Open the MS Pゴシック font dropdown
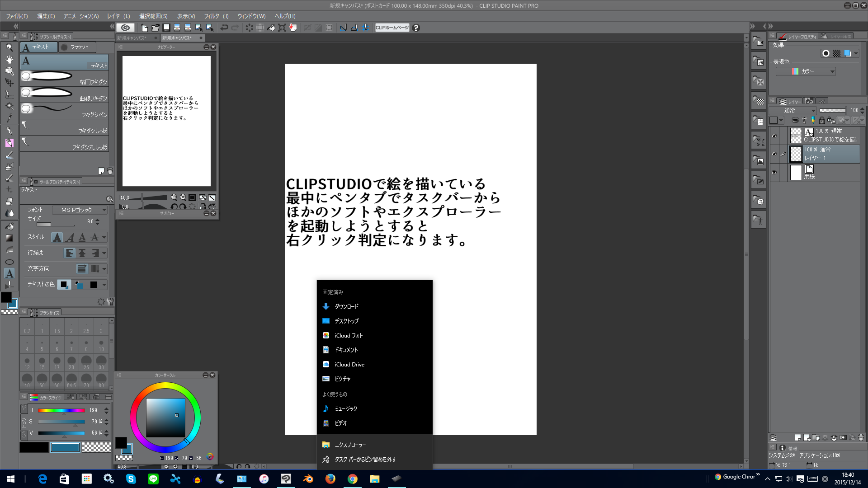Viewport: 868px width, 488px height. tap(80, 210)
